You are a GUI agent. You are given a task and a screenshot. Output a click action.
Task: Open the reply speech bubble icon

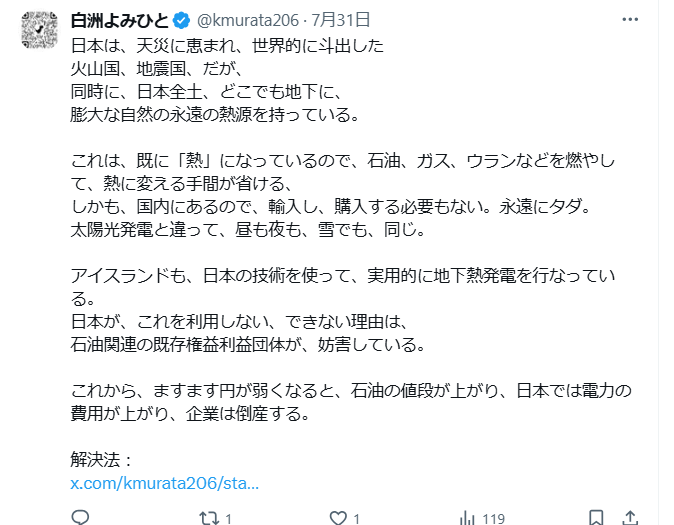coord(80,517)
